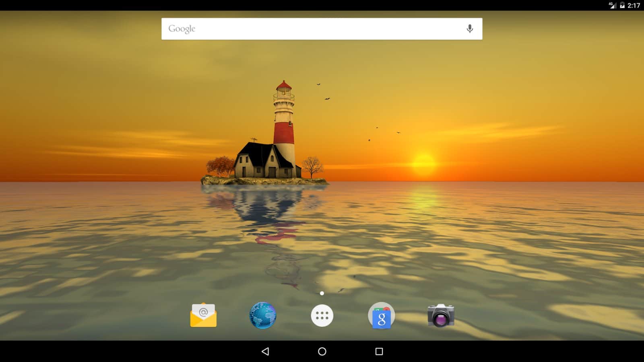Select the home screen page indicator dot
This screenshot has width=644, height=362.
[322, 293]
